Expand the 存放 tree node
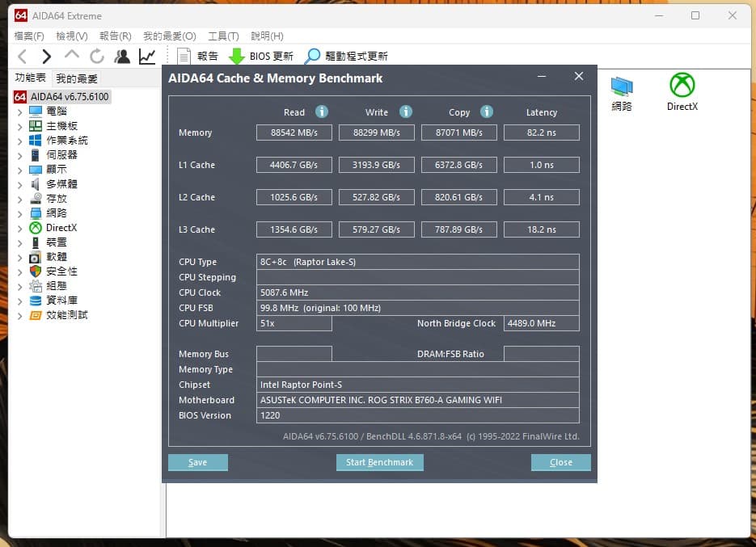Image resolution: width=756 pixels, height=547 pixels. tap(19, 200)
